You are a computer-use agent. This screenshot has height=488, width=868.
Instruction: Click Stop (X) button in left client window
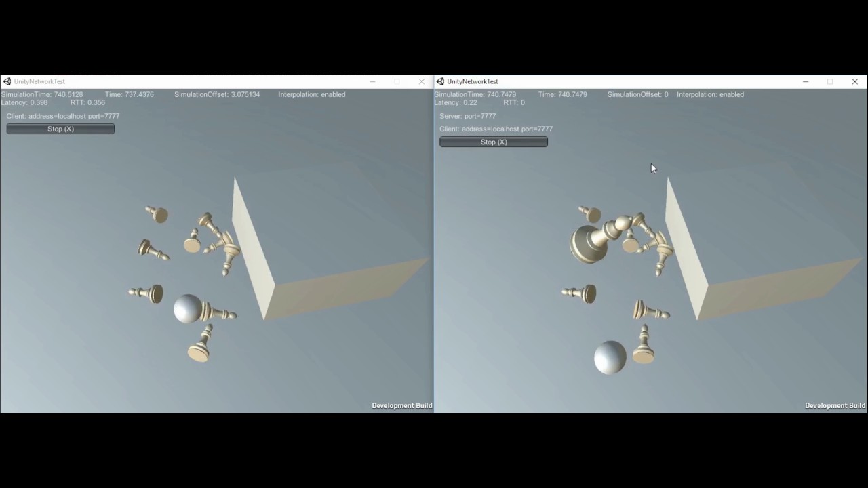tap(60, 129)
